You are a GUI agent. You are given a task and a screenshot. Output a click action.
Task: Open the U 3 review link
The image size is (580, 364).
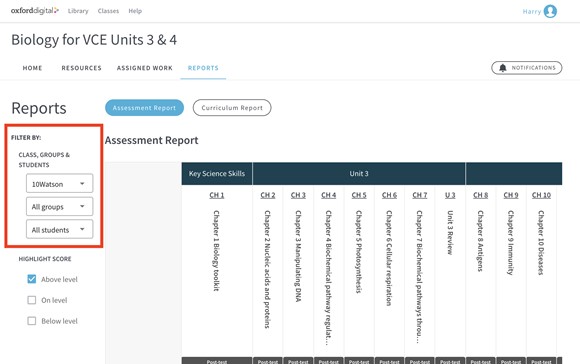click(x=450, y=195)
